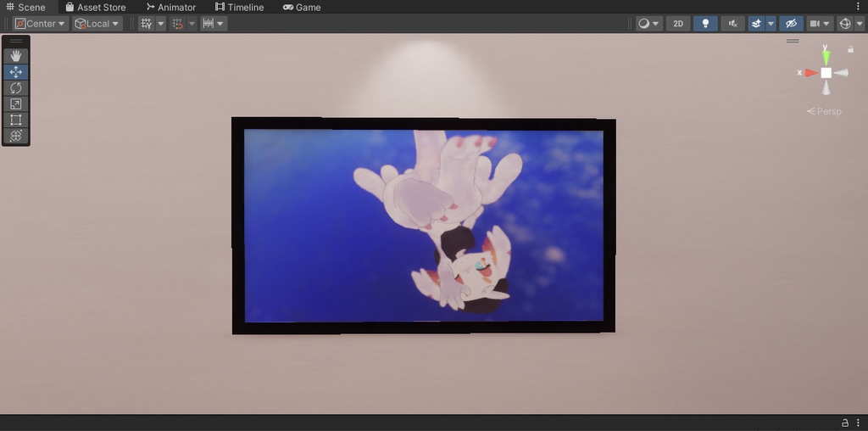Open the Local handle rotation dropdown
The height and width of the screenshot is (431, 868).
[x=97, y=23]
